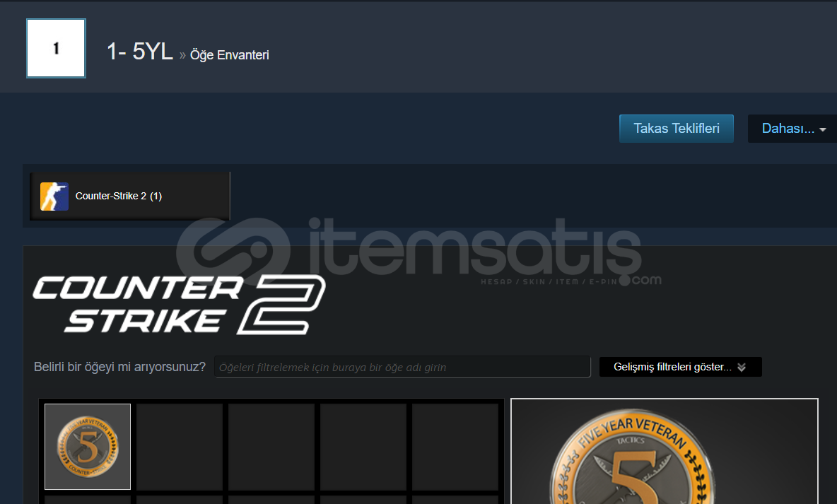Click the Counter-Strike 2 game icon
The height and width of the screenshot is (504, 837).
[54, 197]
